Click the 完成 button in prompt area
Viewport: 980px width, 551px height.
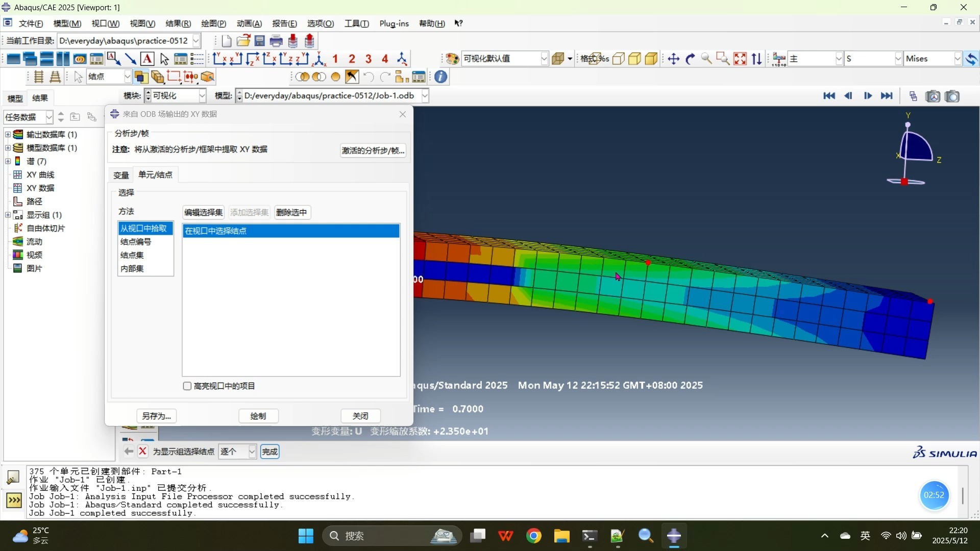point(269,452)
